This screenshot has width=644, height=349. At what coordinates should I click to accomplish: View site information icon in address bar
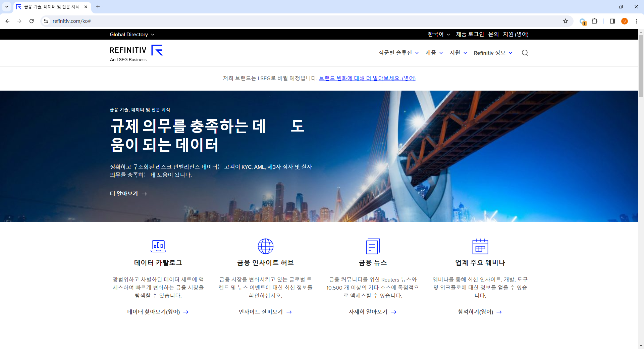(46, 21)
